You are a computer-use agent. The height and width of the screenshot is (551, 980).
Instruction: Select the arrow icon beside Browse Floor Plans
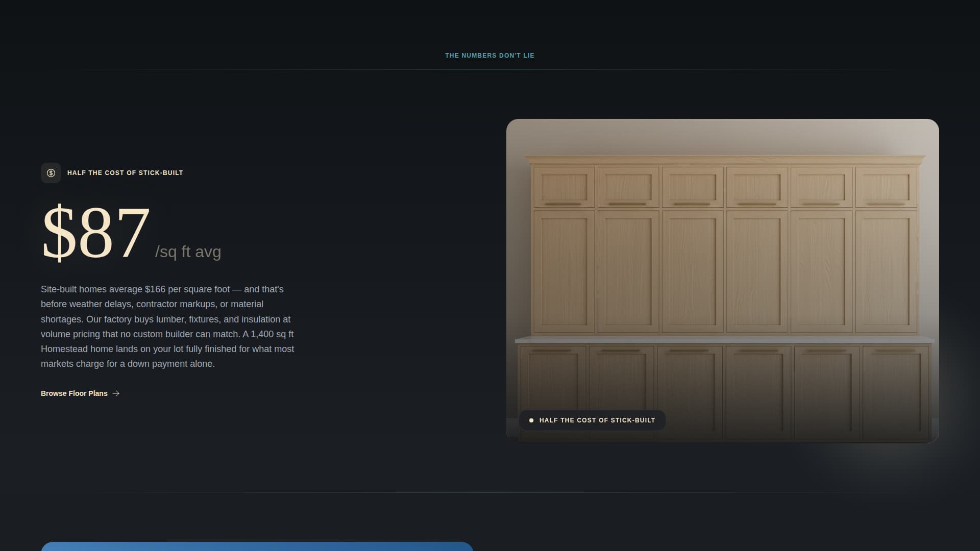(115, 393)
